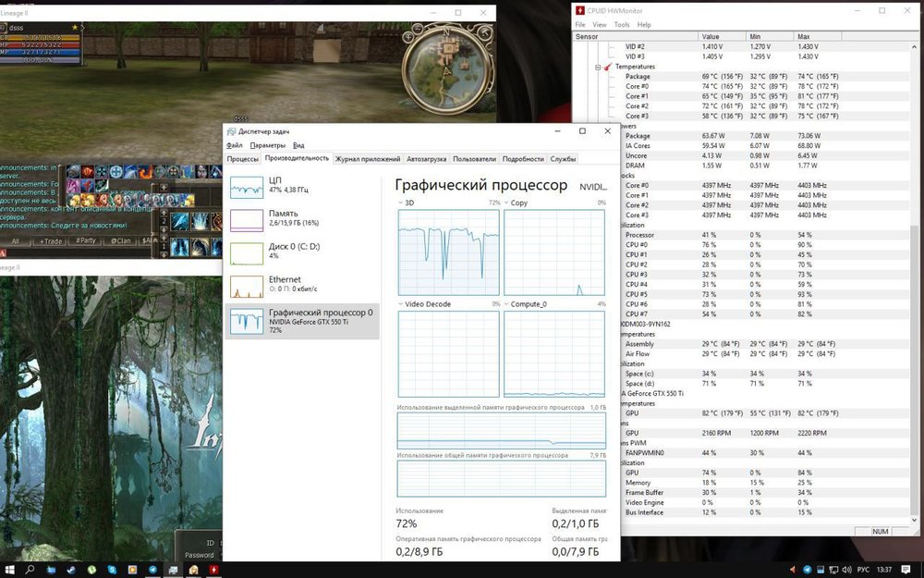Click the character's yellow star icon
Screen dimensions: 924x578
[x=75, y=28]
